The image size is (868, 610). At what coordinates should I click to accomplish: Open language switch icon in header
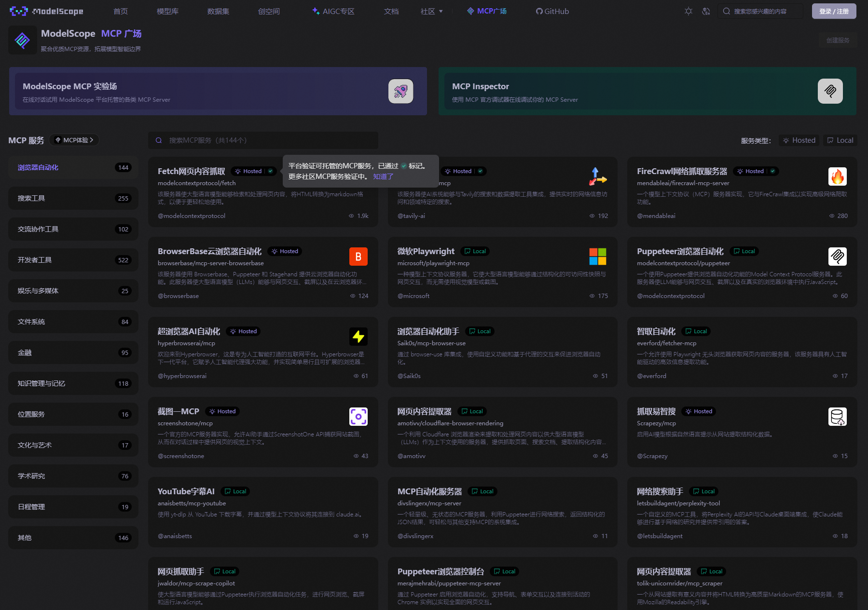[x=706, y=11]
